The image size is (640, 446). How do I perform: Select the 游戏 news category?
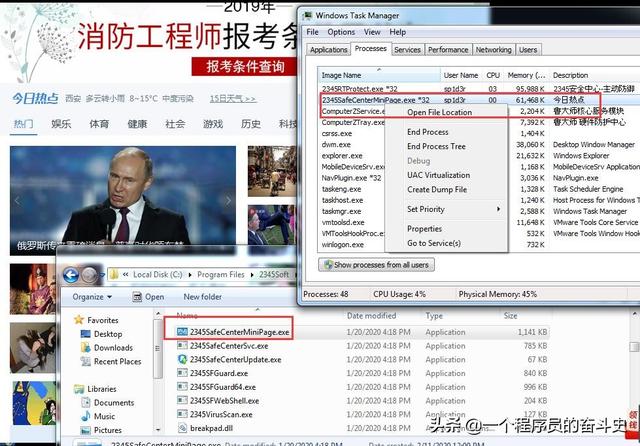click(213, 124)
